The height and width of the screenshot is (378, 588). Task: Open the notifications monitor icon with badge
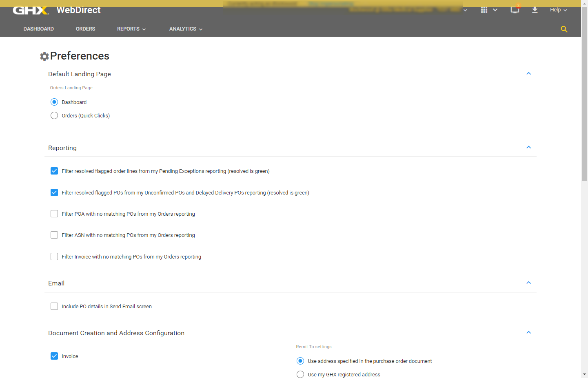pyautogui.click(x=515, y=10)
